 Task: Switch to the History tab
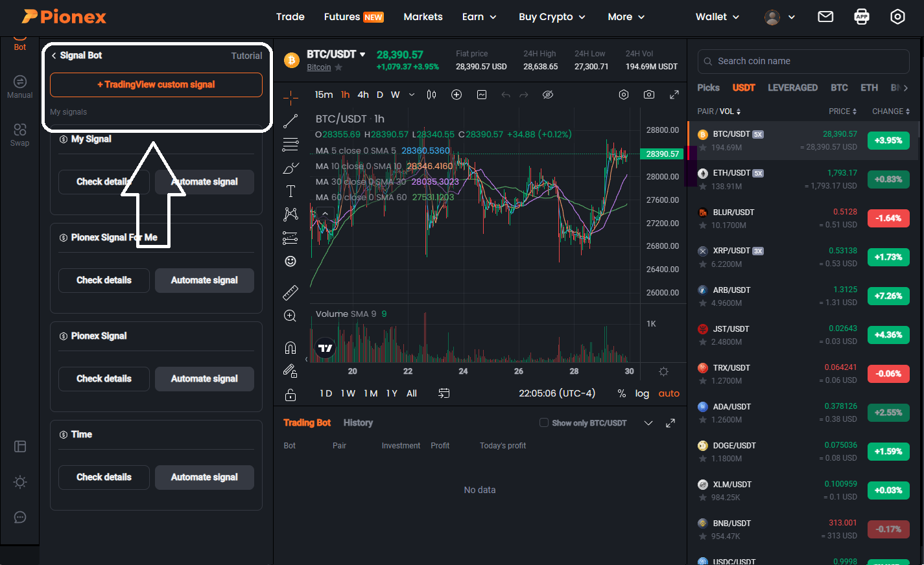click(358, 422)
